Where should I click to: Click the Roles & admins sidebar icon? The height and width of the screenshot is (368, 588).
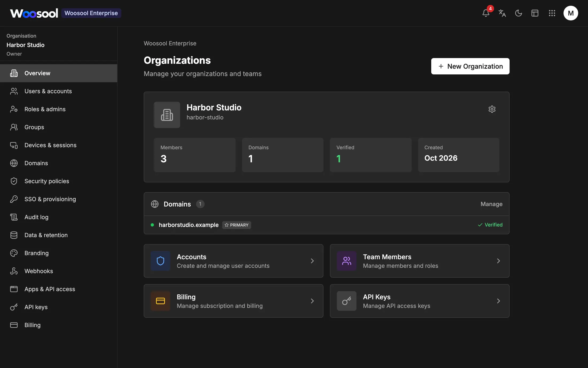tap(14, 109)
